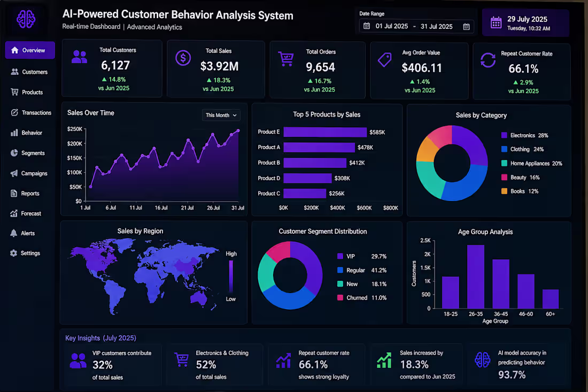Image resolution: width=588 pixels, height=392 pixels.
Task: Click the 26-35 age group bar
Action: 476,277
